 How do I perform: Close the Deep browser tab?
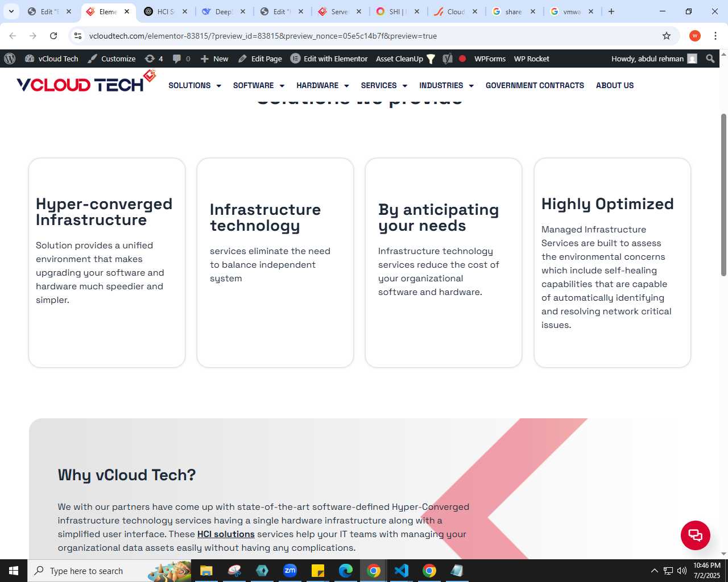tap(243, 11)
